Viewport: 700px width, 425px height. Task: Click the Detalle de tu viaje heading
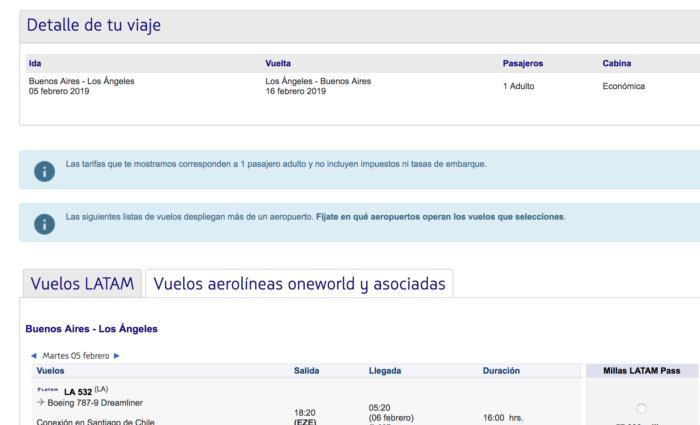(93, 26)
